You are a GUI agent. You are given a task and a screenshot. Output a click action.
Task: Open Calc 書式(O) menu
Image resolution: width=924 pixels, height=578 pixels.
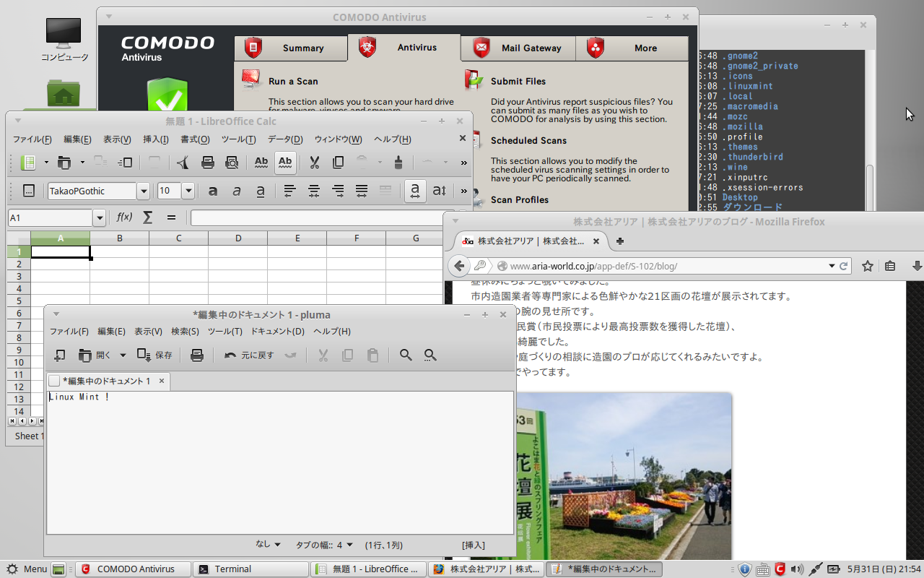tap(195, 139)
